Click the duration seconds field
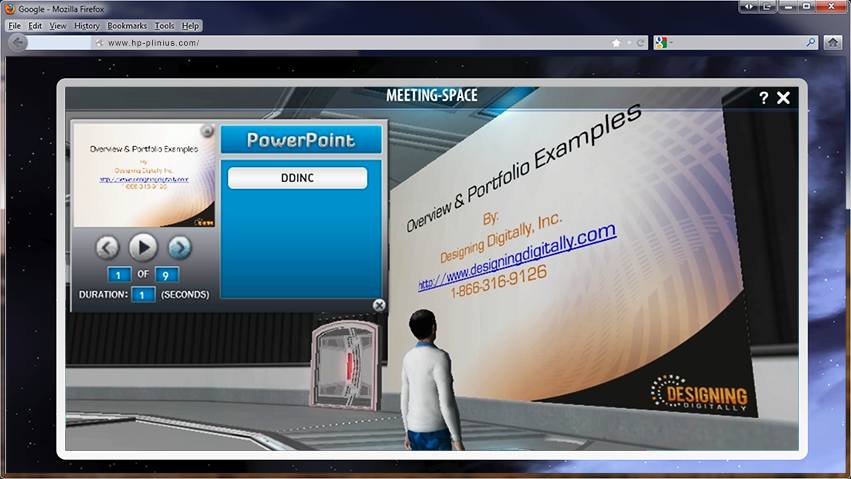The image size is (851, 479). 143,295
